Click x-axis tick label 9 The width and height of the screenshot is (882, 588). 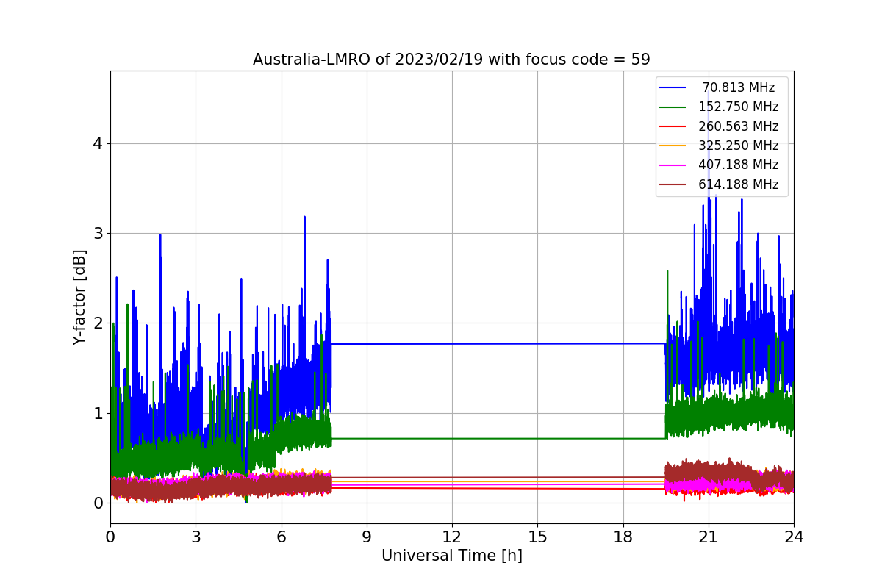pos(367,537)
